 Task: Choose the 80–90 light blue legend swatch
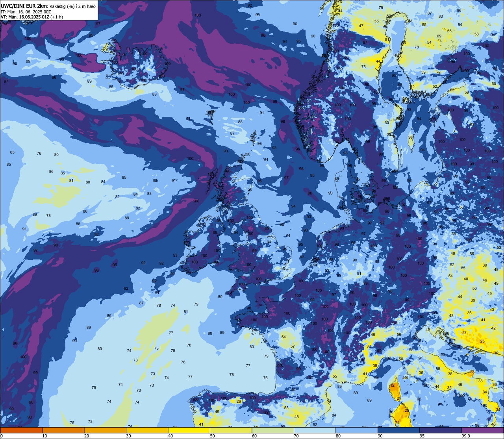357,430
